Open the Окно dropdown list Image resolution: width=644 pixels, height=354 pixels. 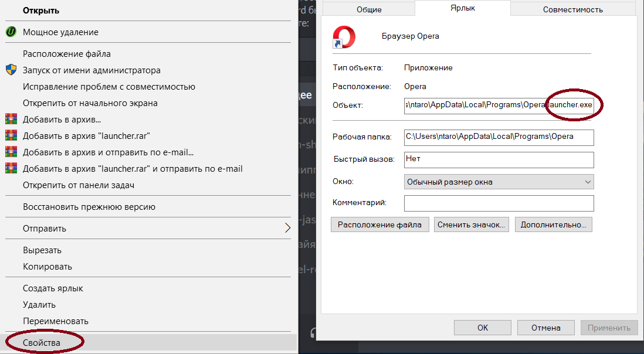click(x=499, y=182)
